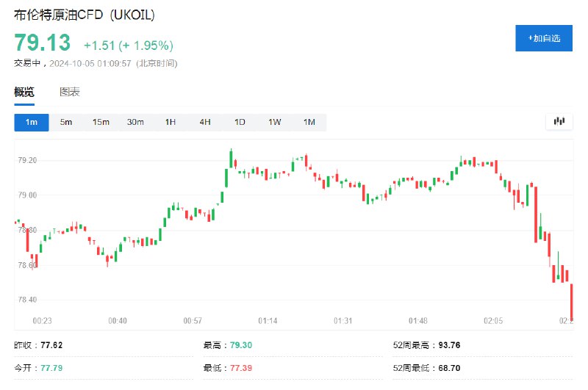Click the 00:23 time axis label
Image resolution: width=588 pixels, height=390 pixels.
point(43,321)
